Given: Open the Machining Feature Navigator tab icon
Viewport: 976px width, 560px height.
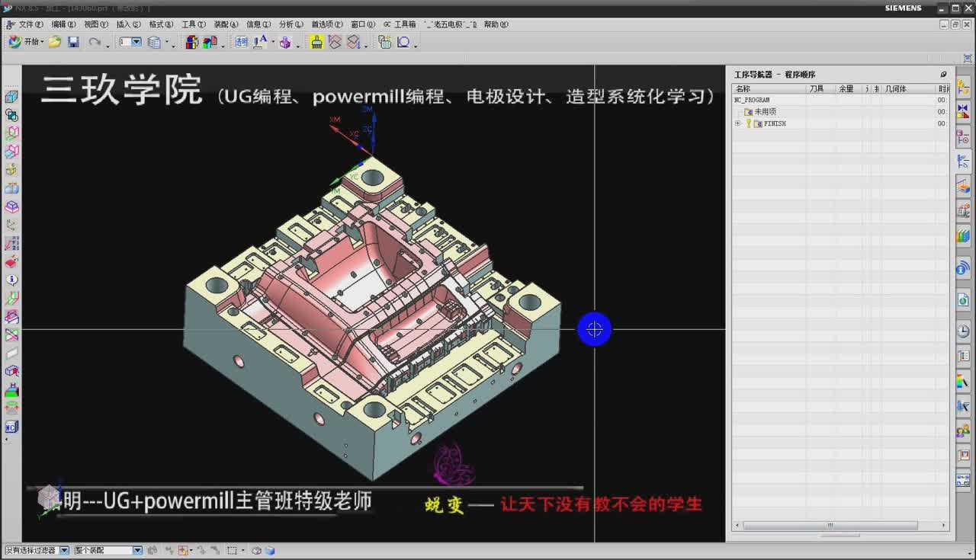Looking at the screenshot, I should pyautogui.click(x=963, y=186).
